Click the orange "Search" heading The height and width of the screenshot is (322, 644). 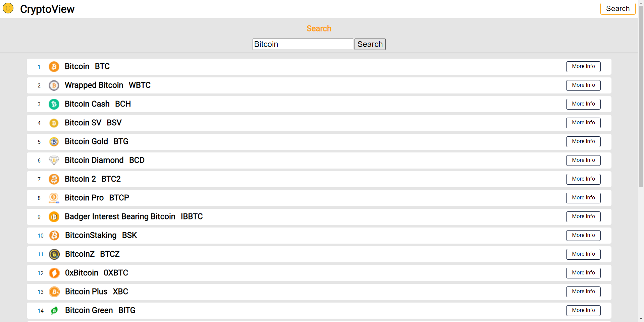319,28
